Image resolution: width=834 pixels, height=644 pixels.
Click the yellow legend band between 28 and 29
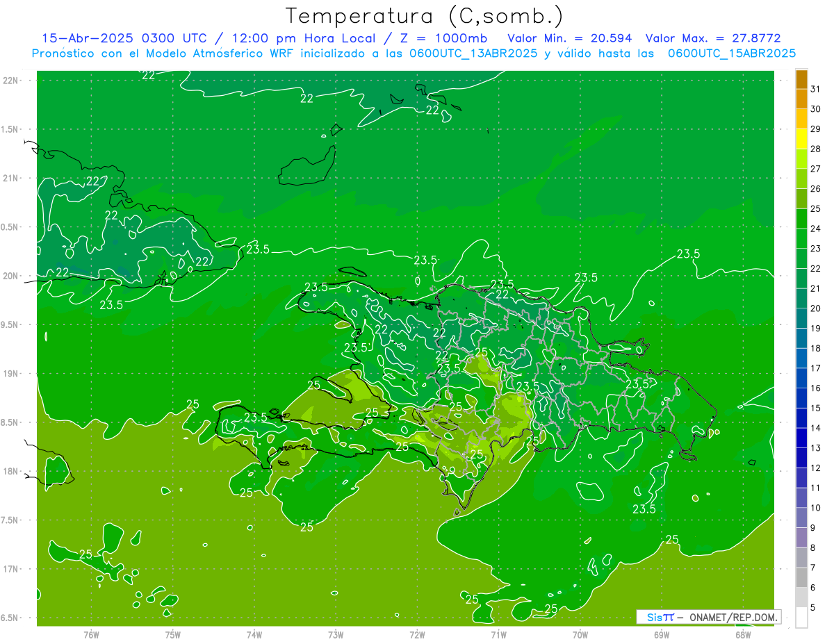(801, 138)
